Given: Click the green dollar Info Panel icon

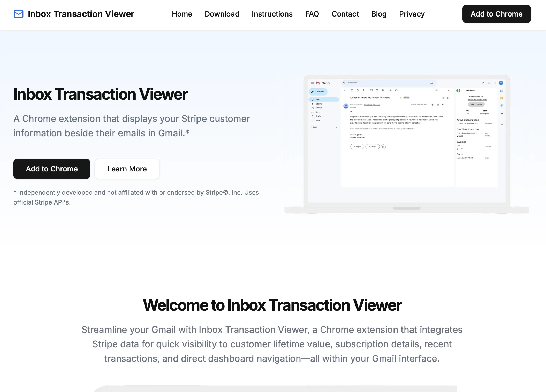Looking at the screenshot, I should 458,91.
